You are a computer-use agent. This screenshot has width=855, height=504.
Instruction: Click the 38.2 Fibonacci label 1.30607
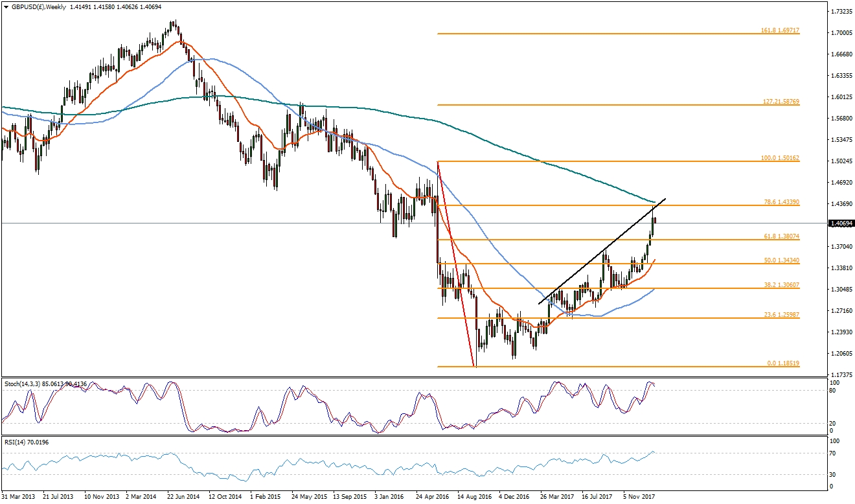point(782,285)
